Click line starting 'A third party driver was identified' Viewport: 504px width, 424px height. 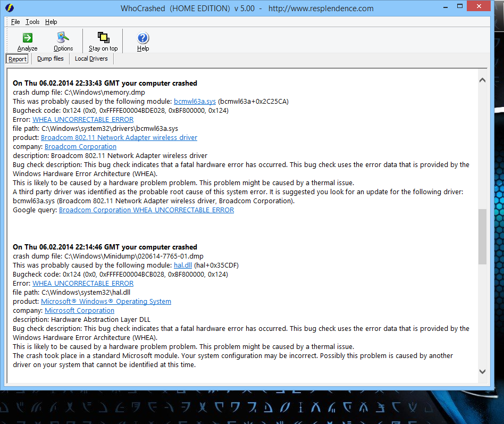pos(238,192)
